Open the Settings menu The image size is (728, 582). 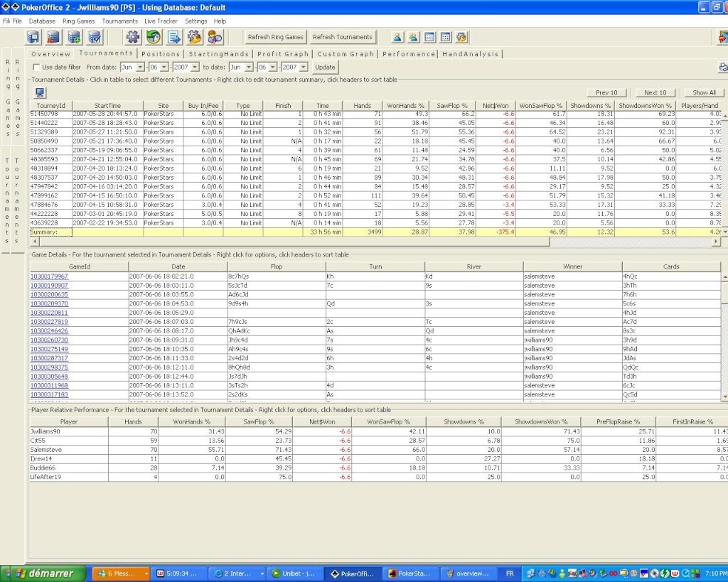pos(196,21)
